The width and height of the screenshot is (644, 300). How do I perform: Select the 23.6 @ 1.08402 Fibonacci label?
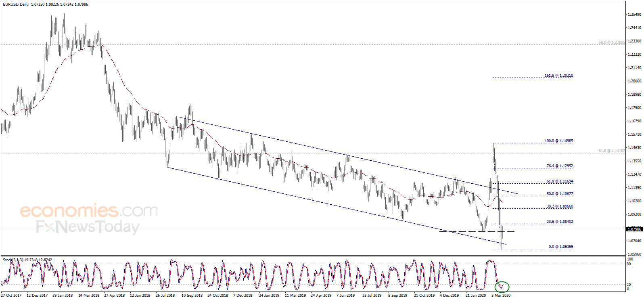[560, 222]
